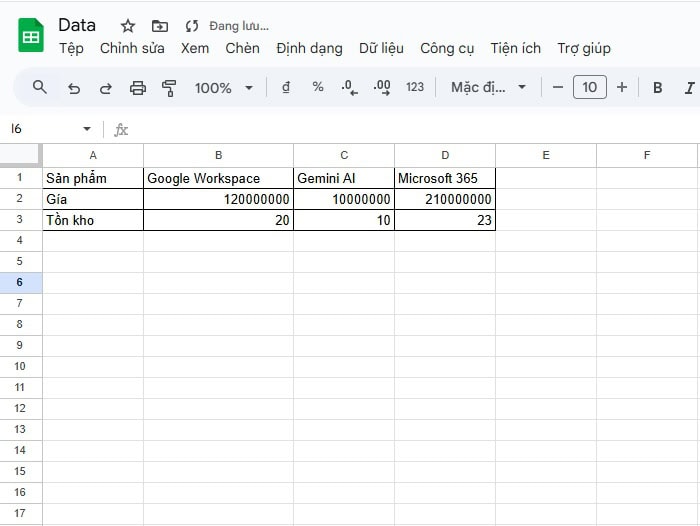700x526 pixels.
Task: Click the move to folder icon
Action: coord(160,26)
